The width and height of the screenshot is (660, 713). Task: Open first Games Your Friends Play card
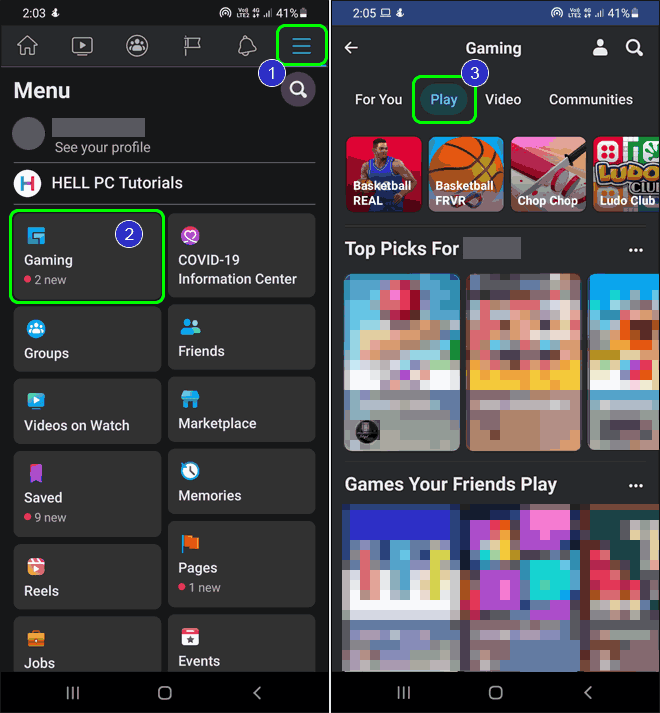coord(401,587)
